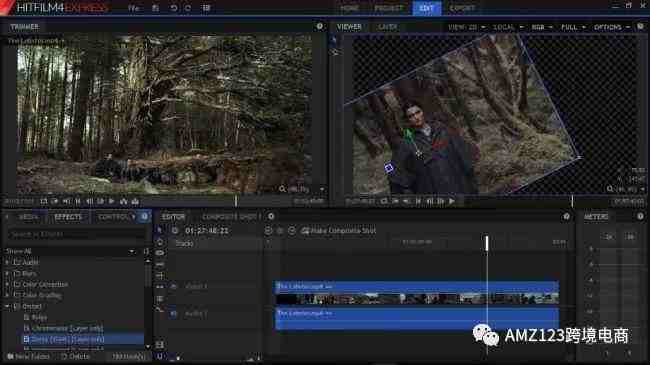The height and width of the screenshot is (365, 650).
Task: Open the Effects panel options icon
Action: 144,217
